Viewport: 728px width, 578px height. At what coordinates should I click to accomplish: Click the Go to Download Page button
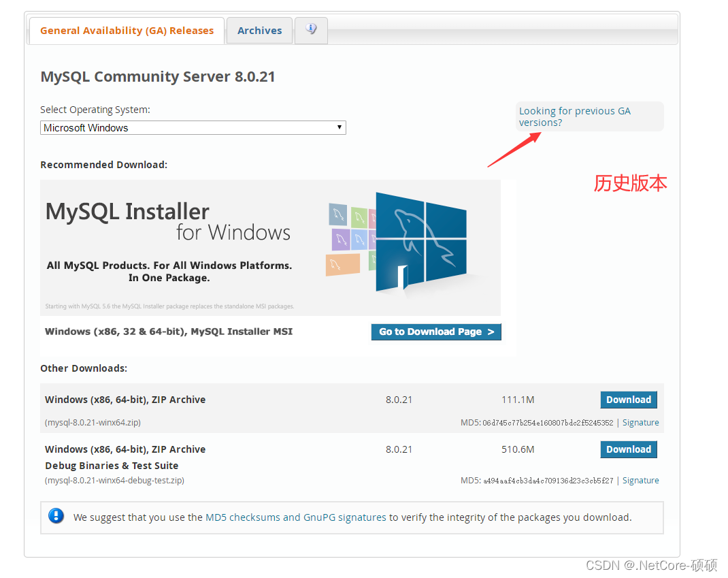[436, 332]
